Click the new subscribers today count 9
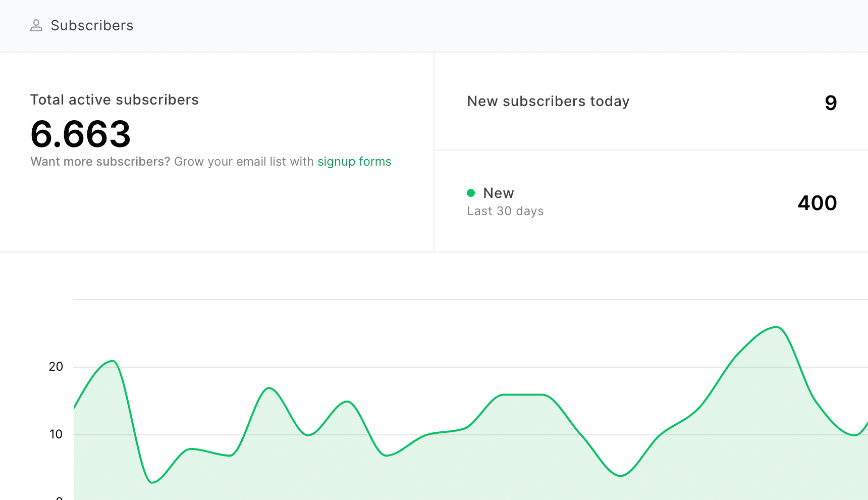868x500 pixels. pos(831,103)
